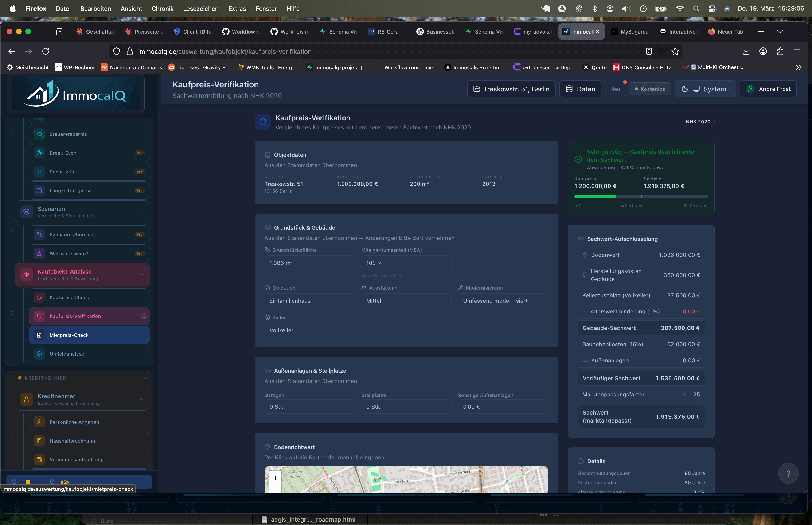The width and height of the screenshot is (812, 525).
Task: Reload the page in Firefox
Action: (46, 51)
